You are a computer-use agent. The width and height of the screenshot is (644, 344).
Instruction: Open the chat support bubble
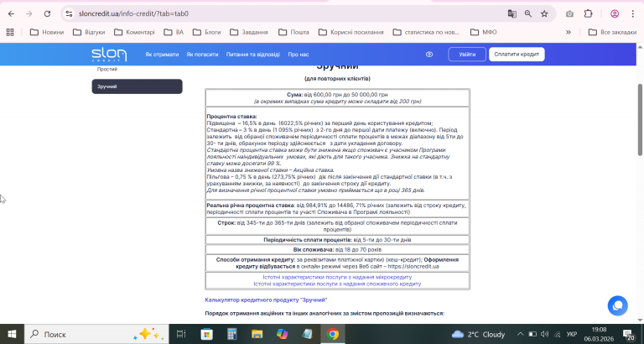[618, 305]
